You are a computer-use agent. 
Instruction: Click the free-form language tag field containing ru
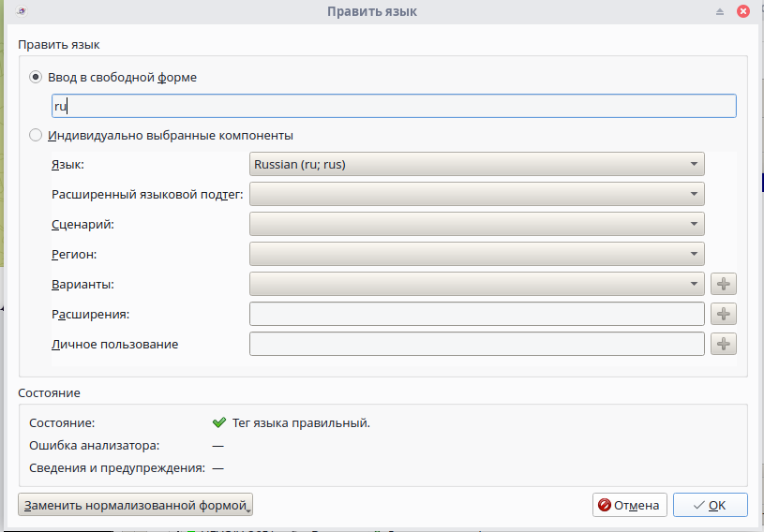[x=394, y=106]
